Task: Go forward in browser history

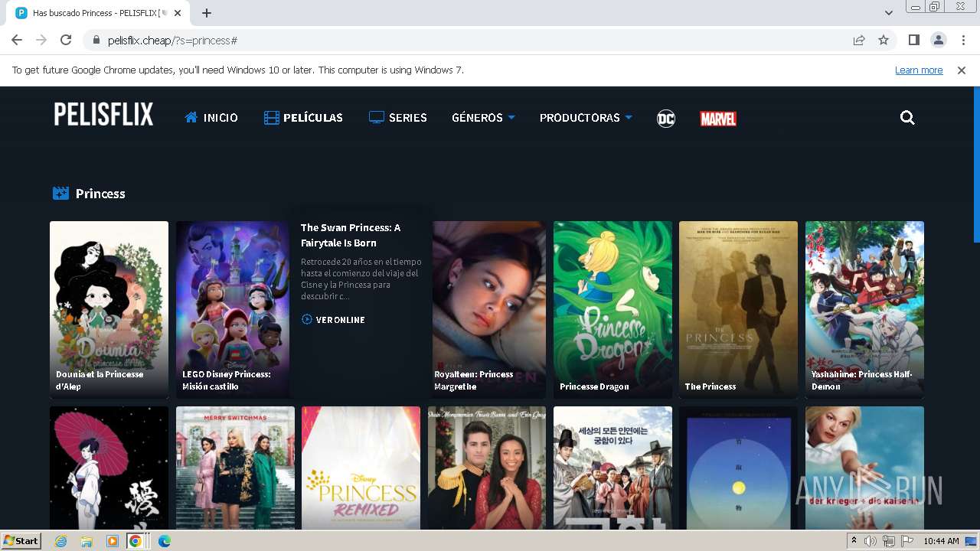Action: pyautogui.click(x=41, y=41)
